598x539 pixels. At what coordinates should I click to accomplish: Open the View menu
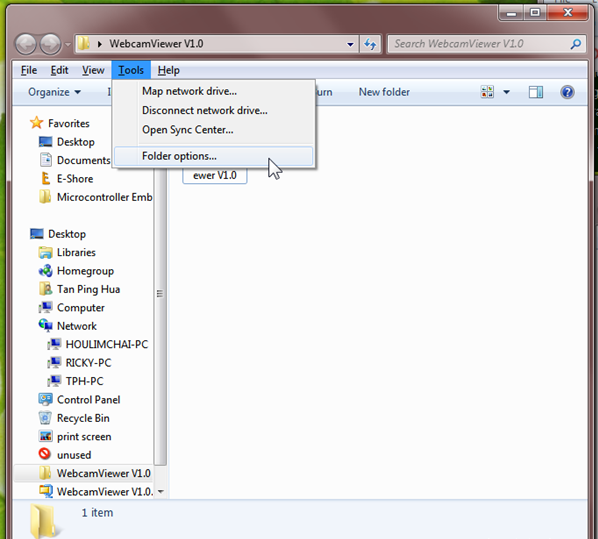pos(93,70)
